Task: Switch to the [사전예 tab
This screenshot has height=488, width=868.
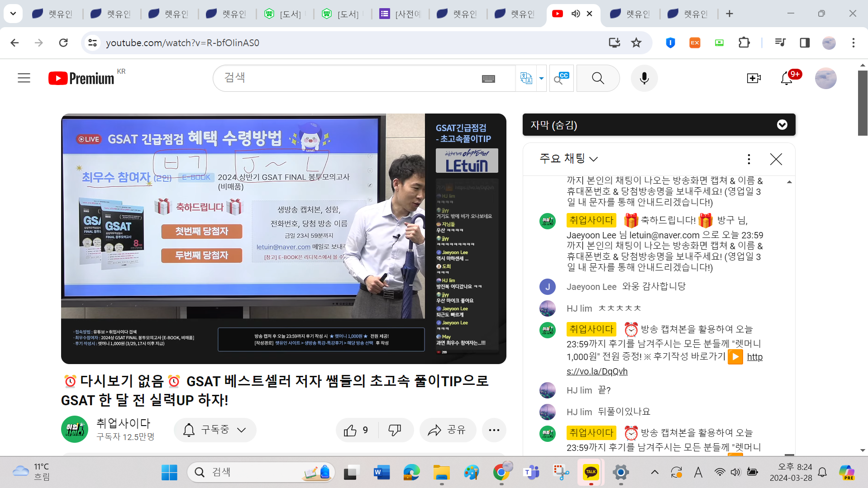Action: (x=400, y=14)
